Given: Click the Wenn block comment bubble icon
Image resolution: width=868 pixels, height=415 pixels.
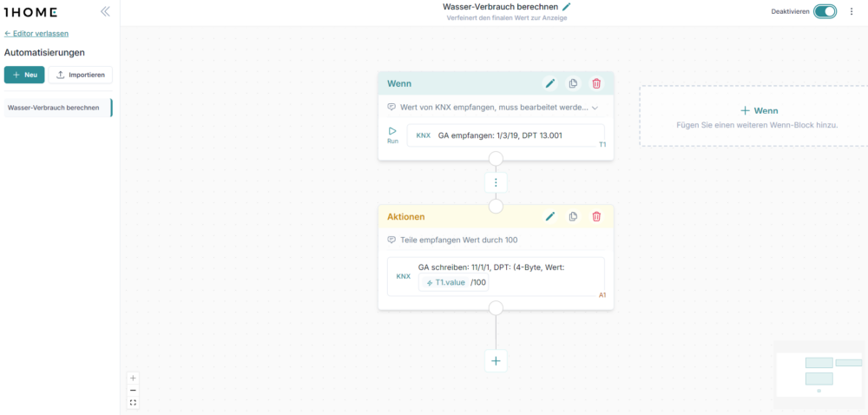Looking at the screenshot, I should click(x=391, y=108).
